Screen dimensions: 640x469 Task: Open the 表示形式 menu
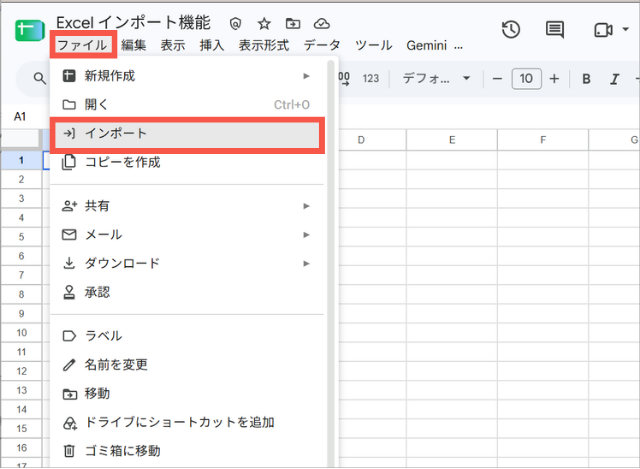tap(264, 45)
